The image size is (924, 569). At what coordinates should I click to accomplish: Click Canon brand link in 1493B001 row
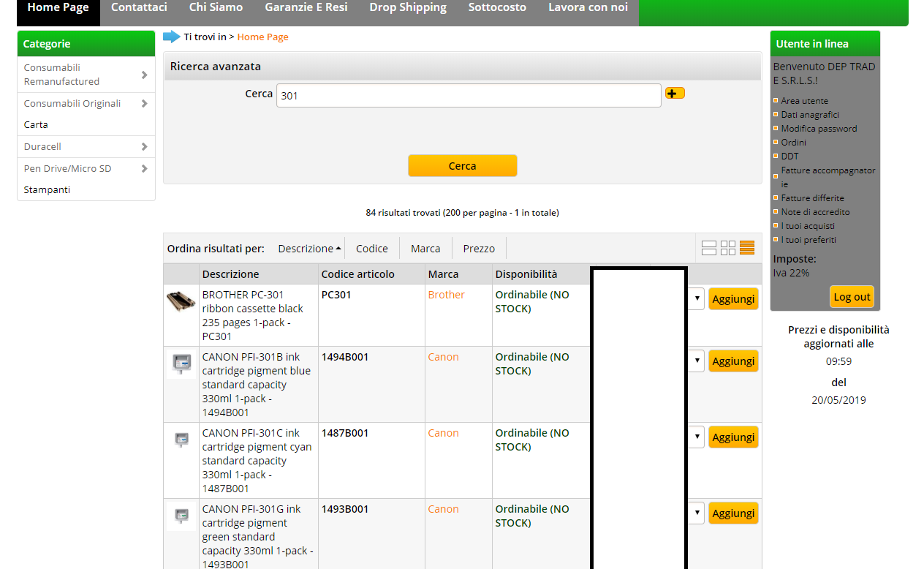coord(443,509)
